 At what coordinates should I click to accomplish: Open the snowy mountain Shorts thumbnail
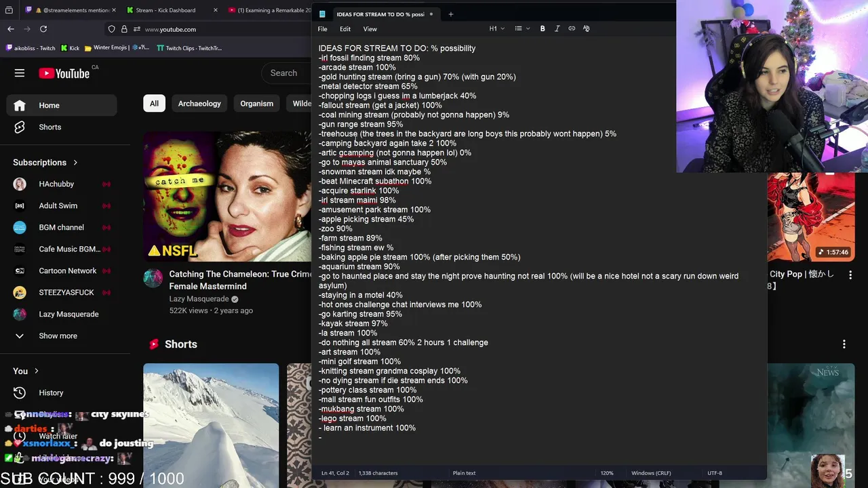tap(211, 426)
